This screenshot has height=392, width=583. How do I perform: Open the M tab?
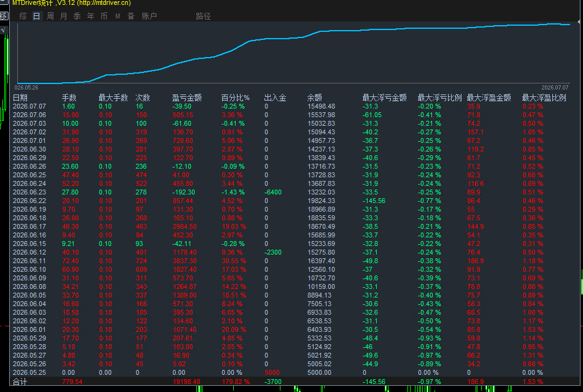pos(117,16)
